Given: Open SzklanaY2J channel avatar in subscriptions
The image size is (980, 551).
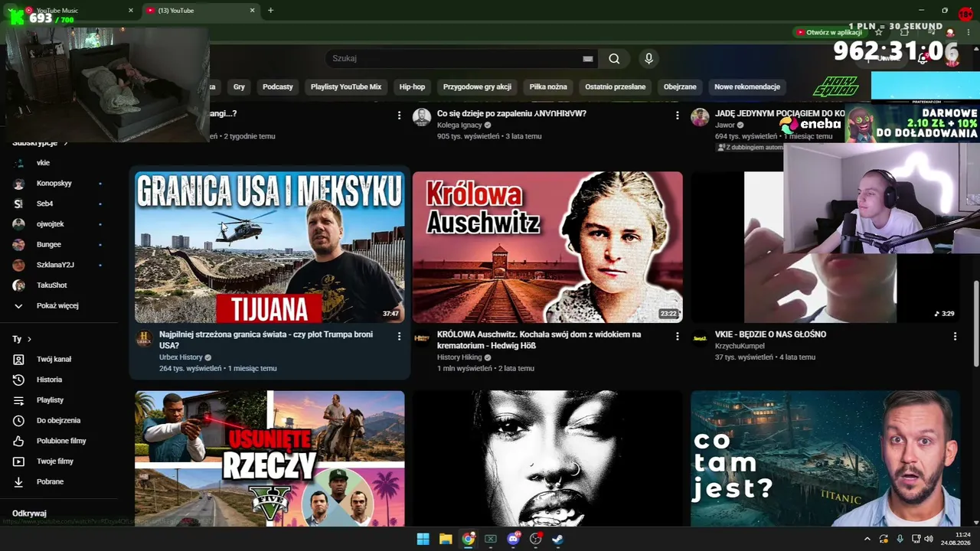Looking at the screenshot, I should pyautogui.click(x=19, y=265).
